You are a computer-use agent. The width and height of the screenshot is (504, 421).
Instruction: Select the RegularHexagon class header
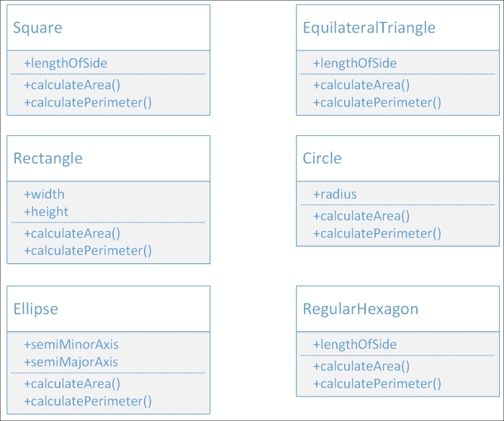pyautogui.click(x=360, y=309)
